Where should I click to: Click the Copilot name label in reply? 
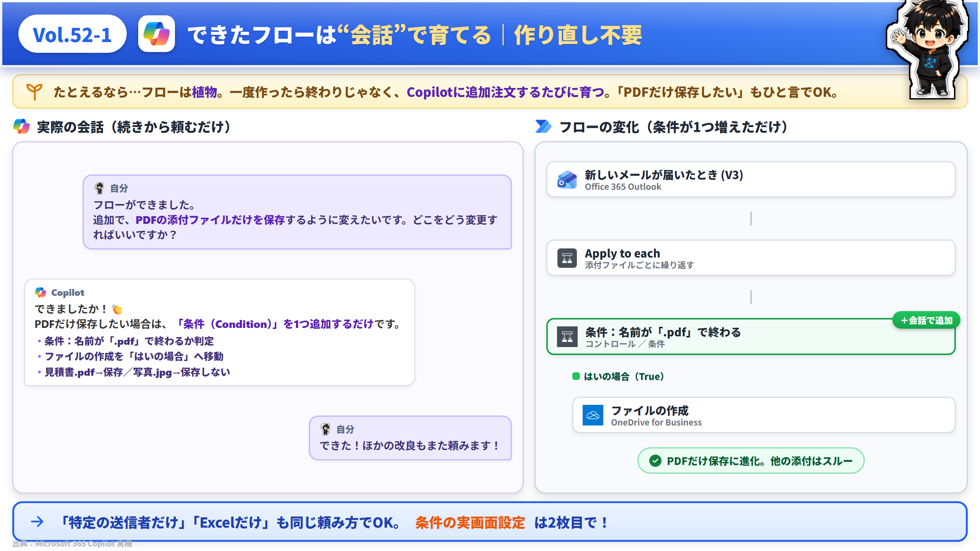point(68,292)
